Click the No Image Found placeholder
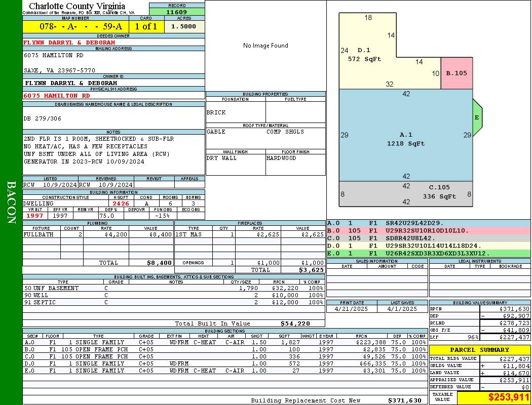Viewport: 532px width, 405px height. [x=265, y=46]
